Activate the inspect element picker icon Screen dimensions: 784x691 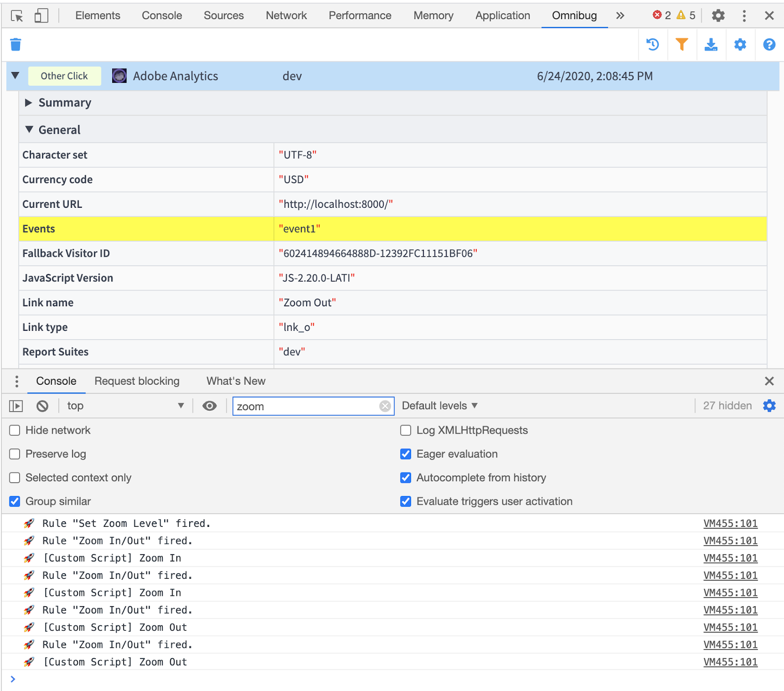(17, 16)
